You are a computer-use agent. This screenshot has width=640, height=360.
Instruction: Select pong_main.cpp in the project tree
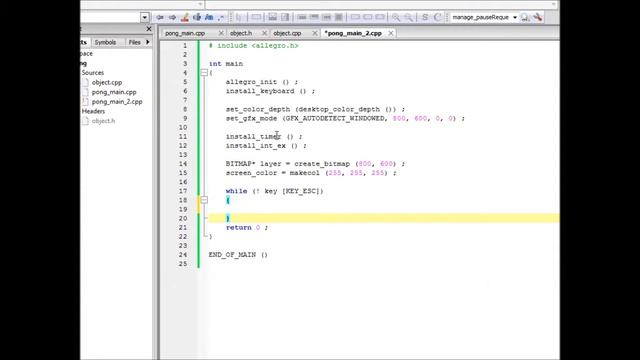114,92
